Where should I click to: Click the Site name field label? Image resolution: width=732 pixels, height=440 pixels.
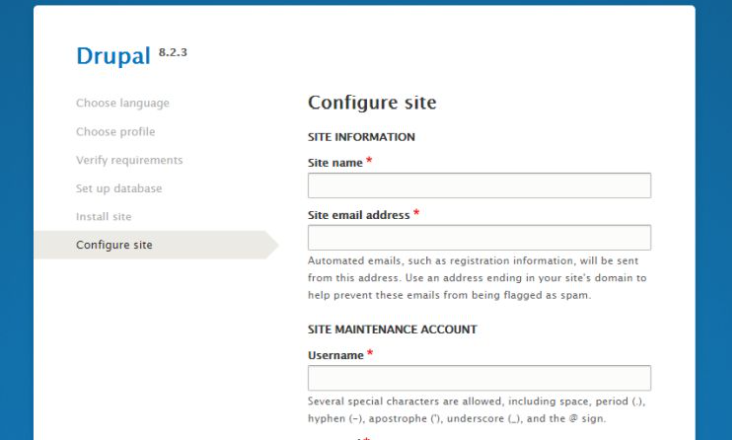coord(335,163)
